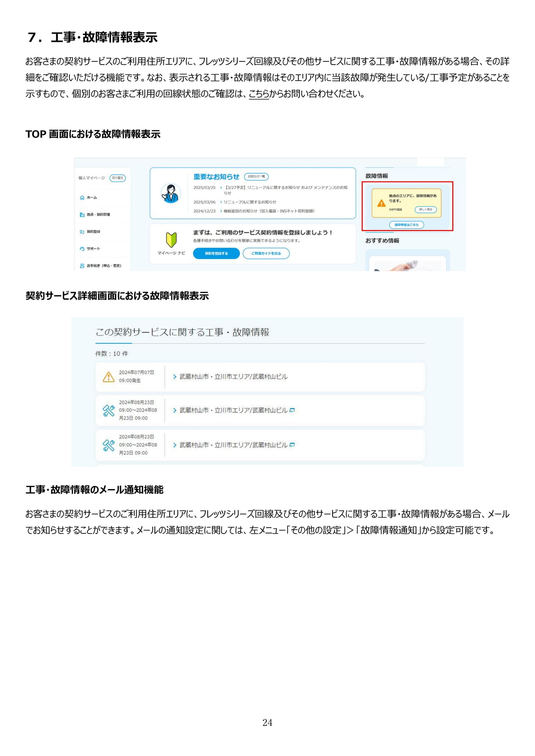Image resolution: width=535 pixels, height=756 pixels.
Task: Click the マイページ ナビ caption
Action: (x=171, y=253)
